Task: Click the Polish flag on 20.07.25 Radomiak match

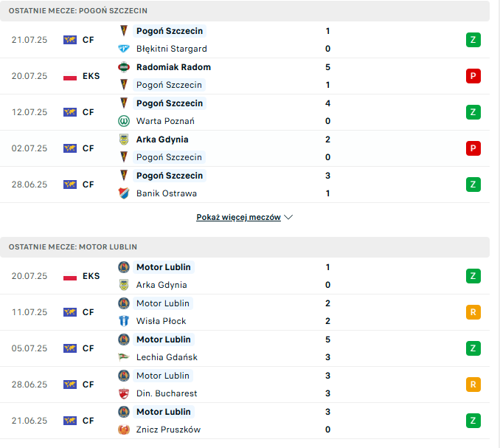Action: point(70,76)
